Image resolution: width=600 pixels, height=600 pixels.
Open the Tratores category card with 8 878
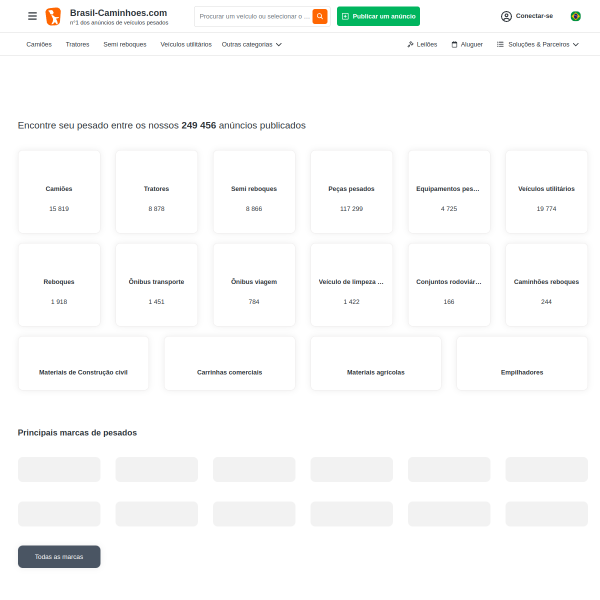coord(157,192)
